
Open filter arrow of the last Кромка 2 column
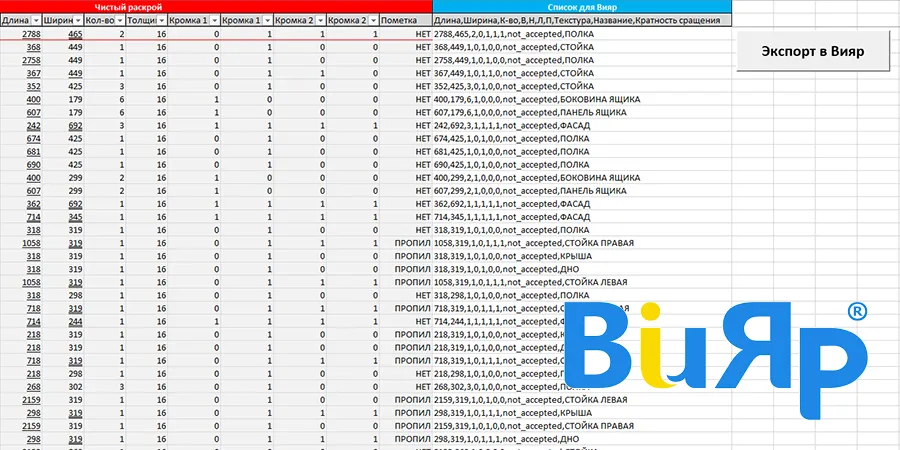pos(374,20)
